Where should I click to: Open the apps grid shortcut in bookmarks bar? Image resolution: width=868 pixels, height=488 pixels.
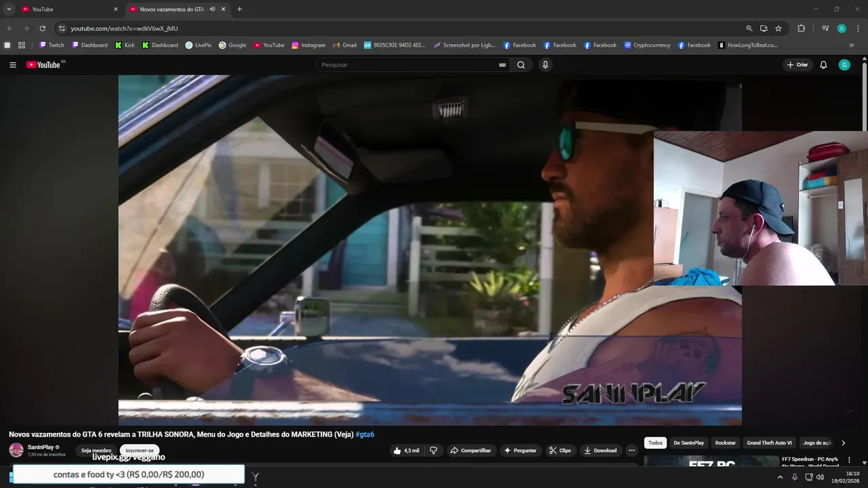[22, 45]
